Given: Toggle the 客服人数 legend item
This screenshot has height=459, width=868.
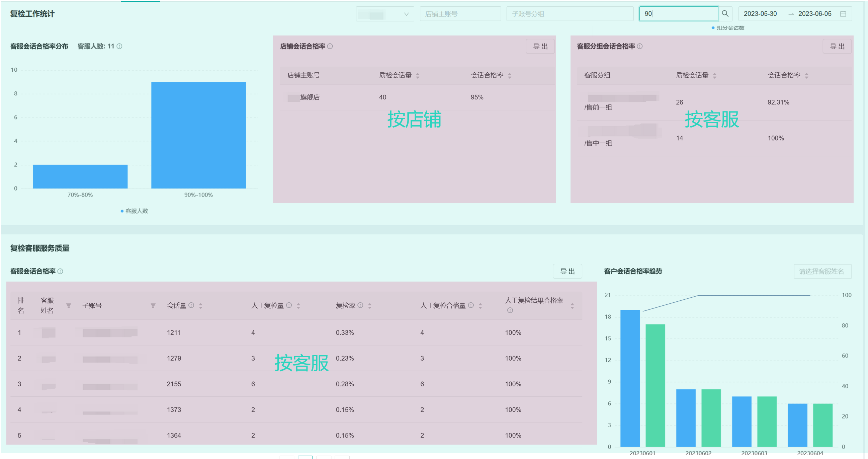Looking at the screenshot, I should (x=134, y=211).
